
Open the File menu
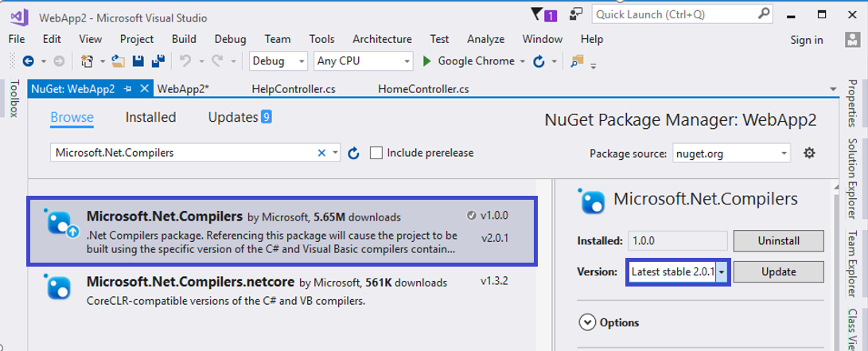click(x=17, y=39)
